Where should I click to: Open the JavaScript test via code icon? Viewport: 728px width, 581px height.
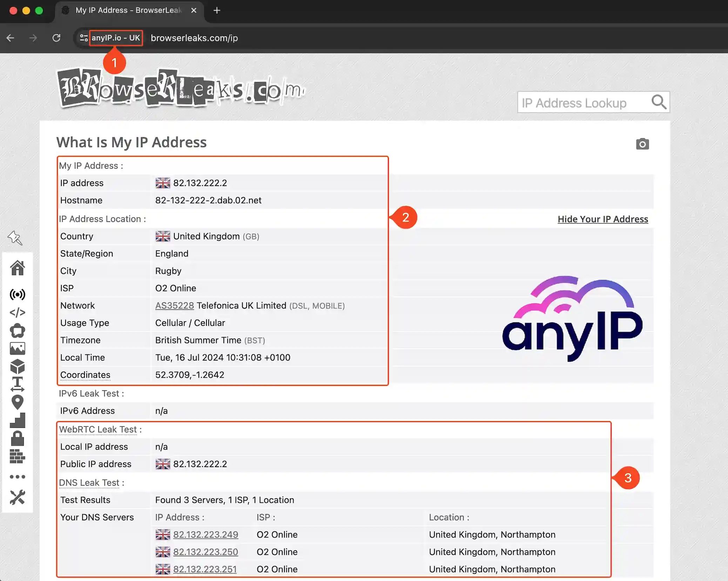(x=18, y=312)
